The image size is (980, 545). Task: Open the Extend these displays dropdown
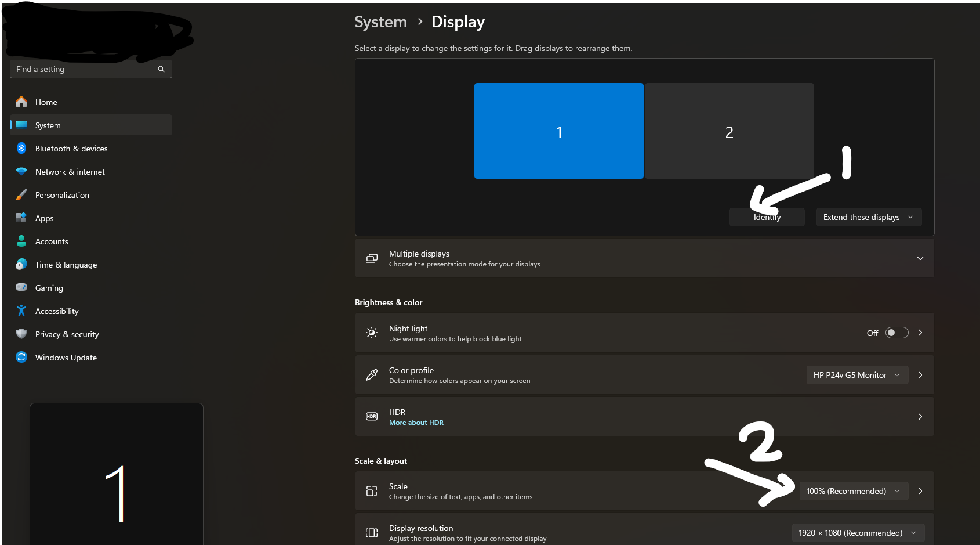[x=869, y=217]
